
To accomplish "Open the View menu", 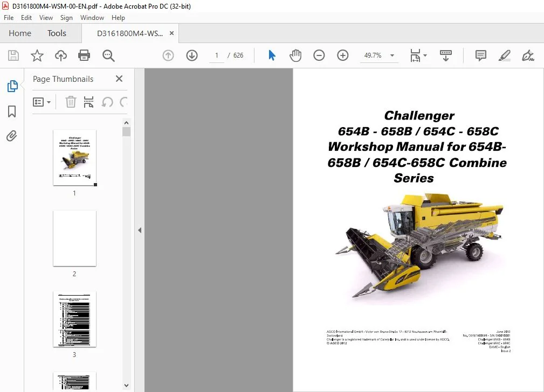I will pos(46,18).
